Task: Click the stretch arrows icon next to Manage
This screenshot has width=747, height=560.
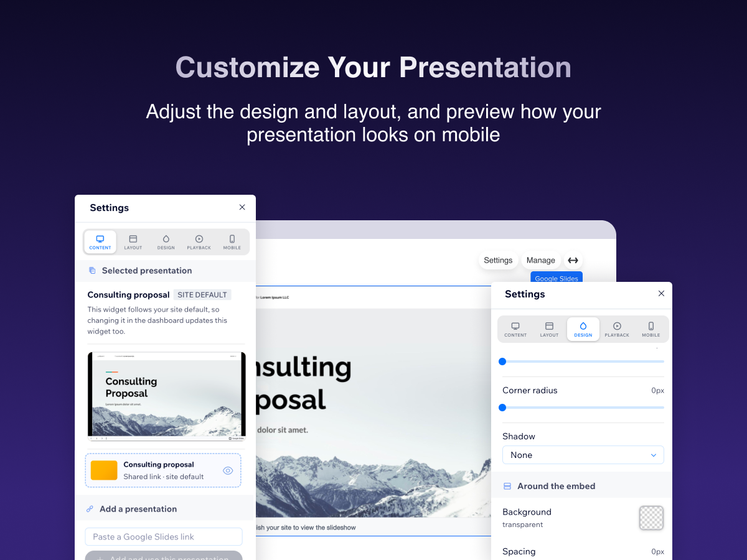Action: pyautogui.click(x=573, y=260)
